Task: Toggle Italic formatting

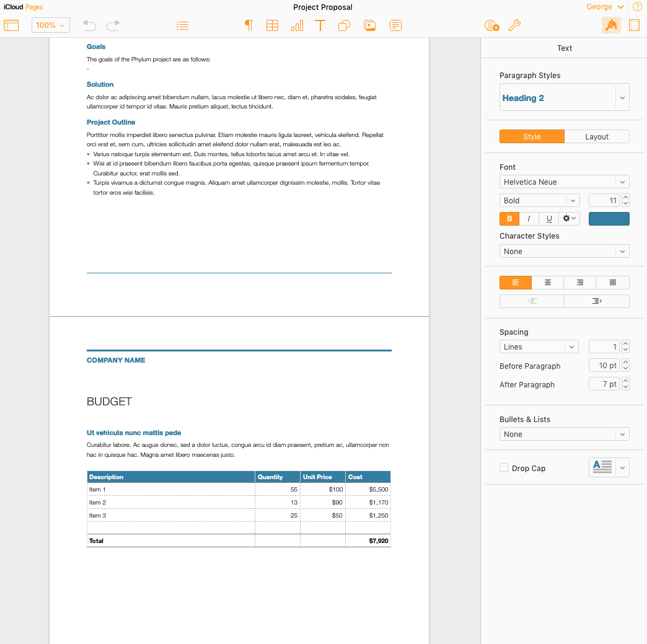Action: [529, 219]
